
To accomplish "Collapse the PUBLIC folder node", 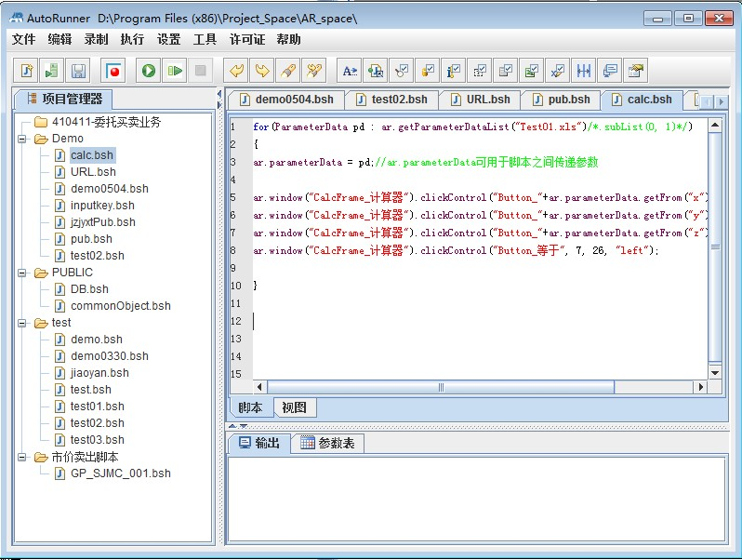I will pos(22,273).
